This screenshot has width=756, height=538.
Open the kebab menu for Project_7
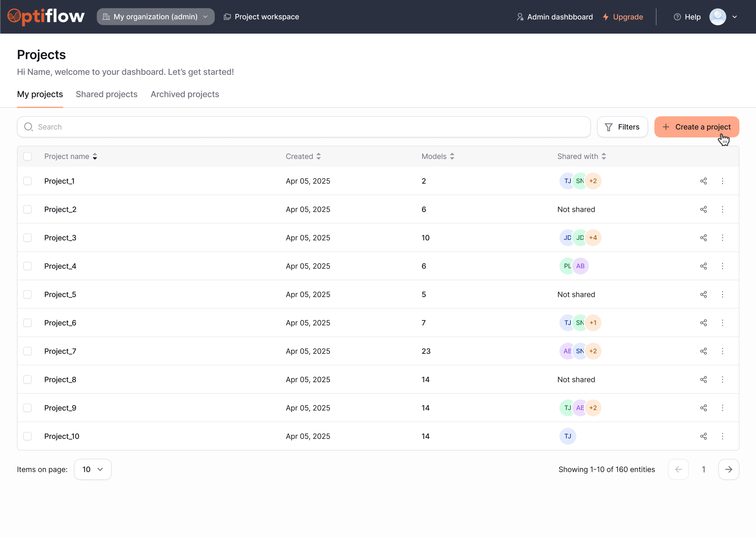pos(723,351)
